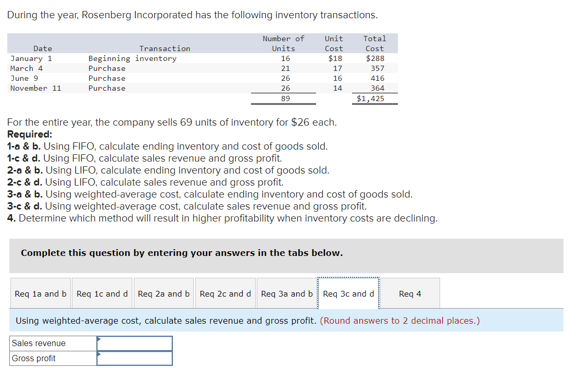Image resolution: width=588 pixels, height=368 pixels.
Task: Click inside the Gross profit input box
Action: point(136,358)
